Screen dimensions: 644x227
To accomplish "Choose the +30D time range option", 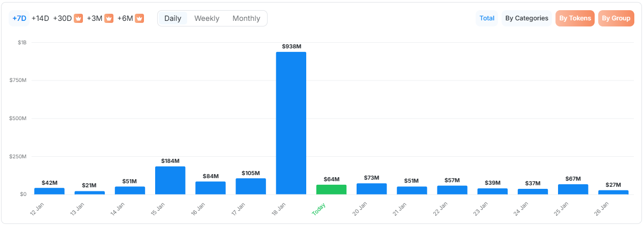I will point(62,18).
